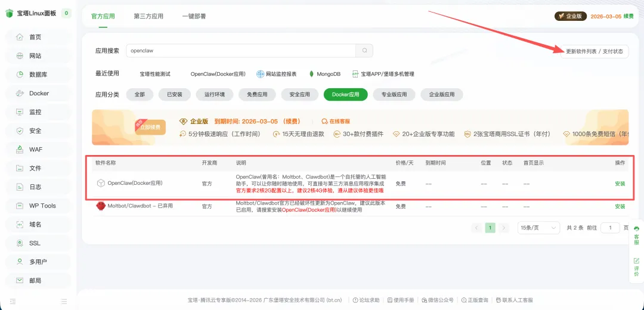Open recent OpenClaw(Docker应用) shortcut
The image size is (644, 310).
coord(218,75)
